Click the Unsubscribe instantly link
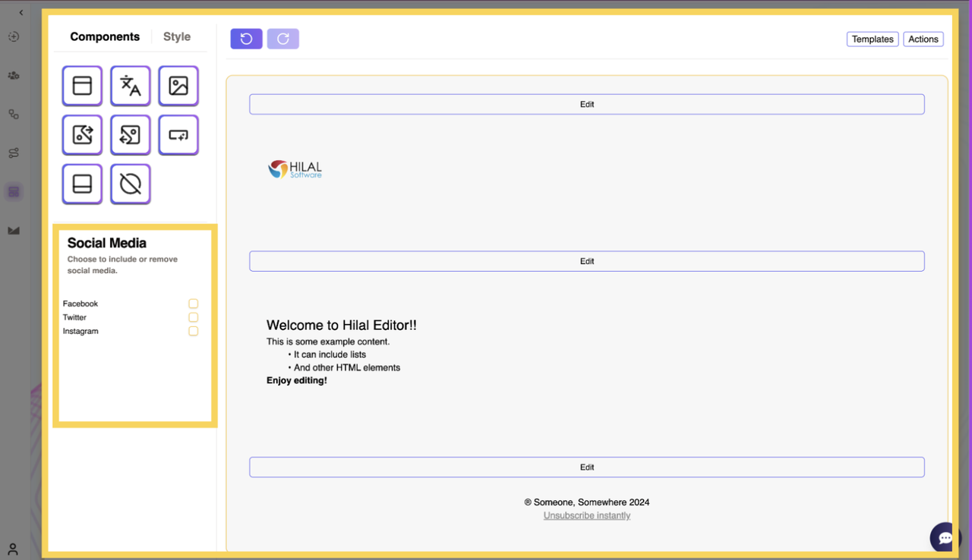972x560 pixels. (x=587, y=515)
